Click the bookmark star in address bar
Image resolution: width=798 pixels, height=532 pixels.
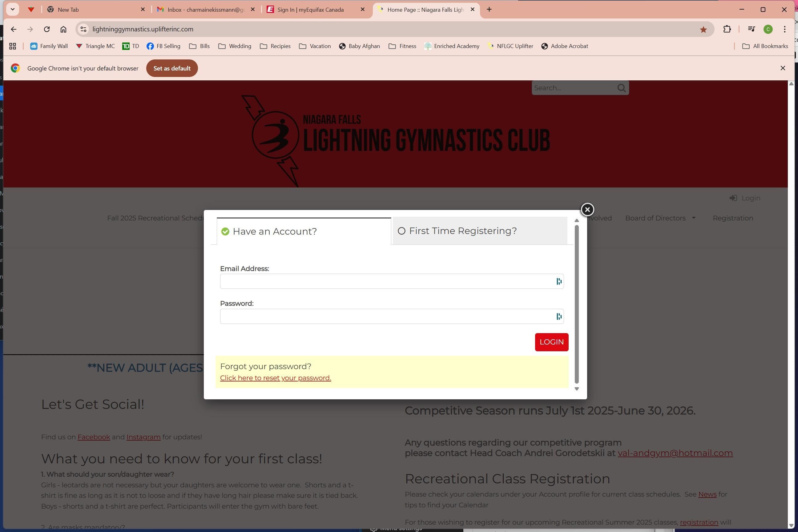[703, 30]
